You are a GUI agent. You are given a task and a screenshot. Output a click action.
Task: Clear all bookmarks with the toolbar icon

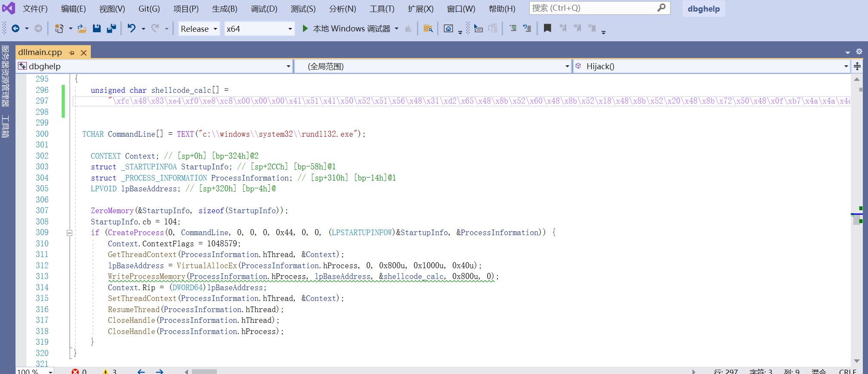592,28
